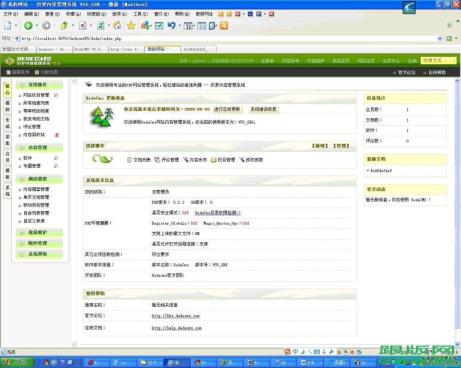Click the blue Undo arrow toolbar icon
This screenshot has width=461, height=368.
(172, 25)
